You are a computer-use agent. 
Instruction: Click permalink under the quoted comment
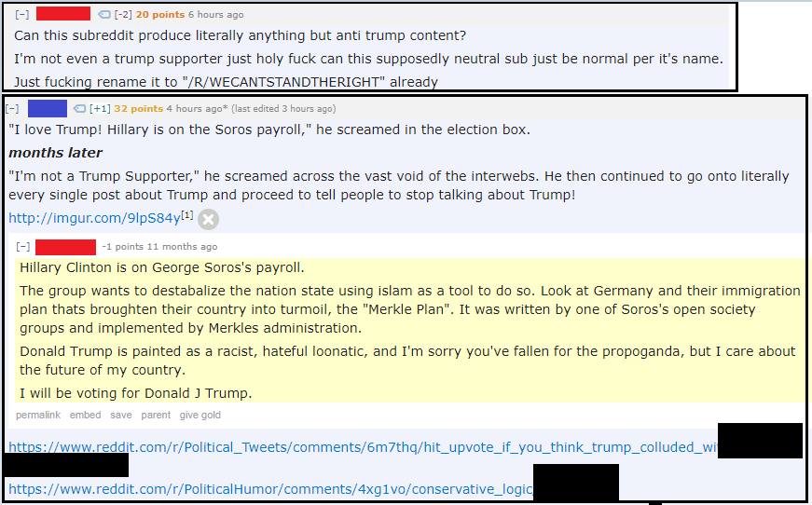38,415
